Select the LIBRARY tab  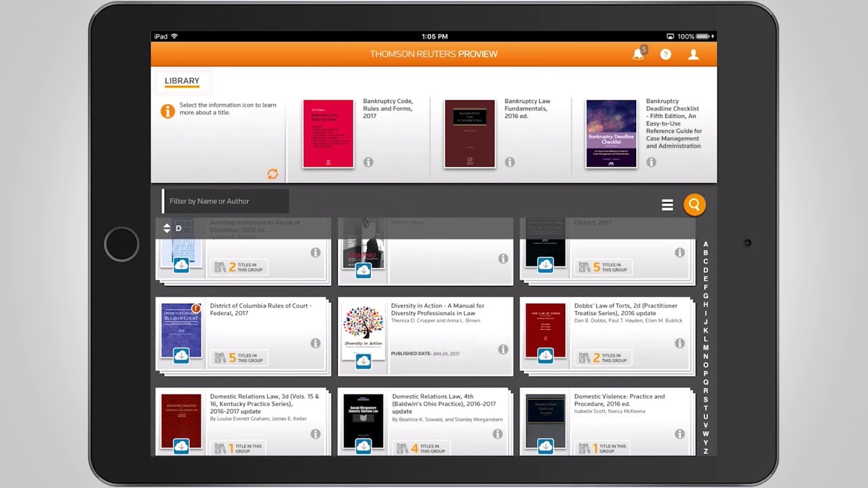[x=182, y=81]
